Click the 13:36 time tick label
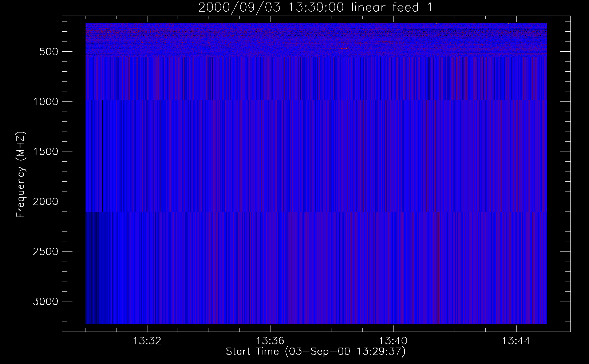 (x=270, y=341)
